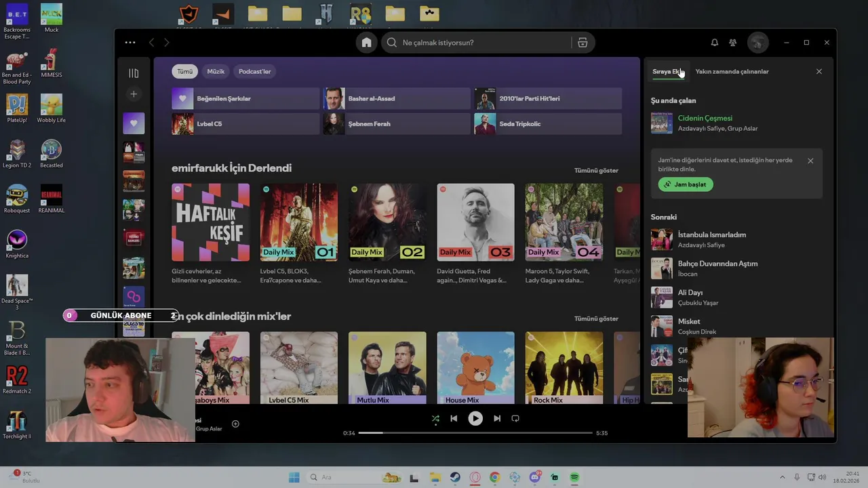This screenshot has width=868, height=488.
Task: Expand Your Library sidebar icon
Action: pyautogui.click(x=134, y=73)
